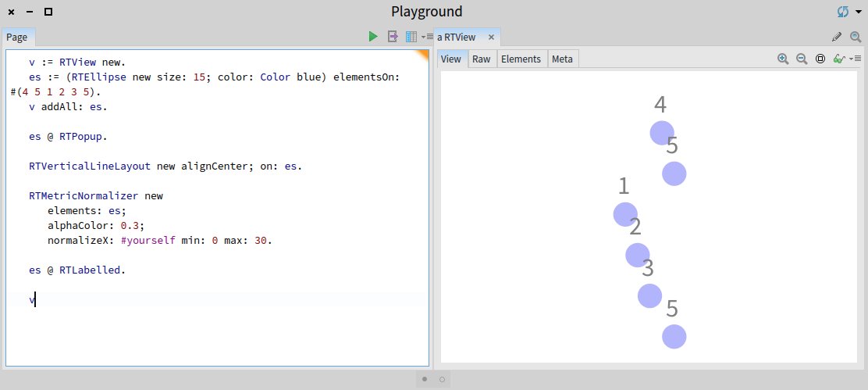Click the fit-to-view square circle icon
Viewport: 868px width, 390px height.
click(820, 59)
